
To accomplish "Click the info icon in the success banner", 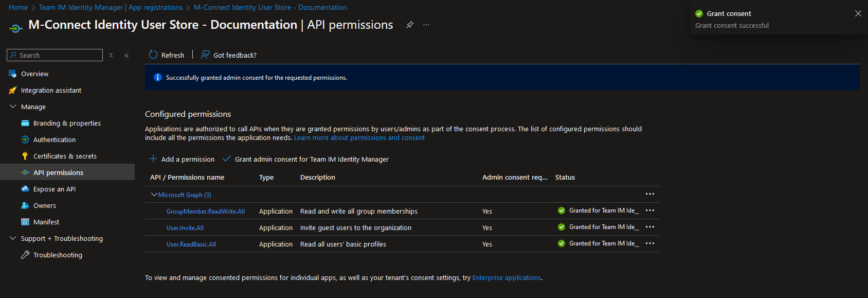I will [x=158, y=77].
